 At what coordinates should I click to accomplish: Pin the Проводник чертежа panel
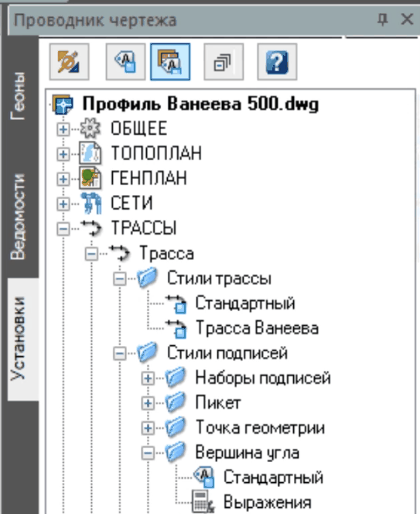click(x=382, y=19)
